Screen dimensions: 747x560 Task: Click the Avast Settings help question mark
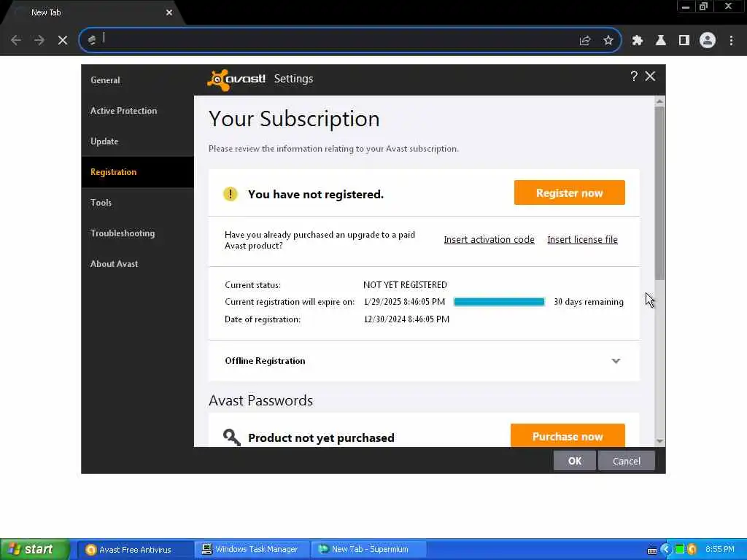pyautogui.click(x=634, y=76)
